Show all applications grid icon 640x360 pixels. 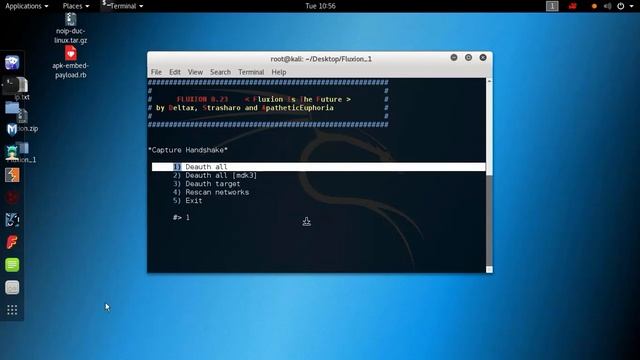[x=12, y=310]
